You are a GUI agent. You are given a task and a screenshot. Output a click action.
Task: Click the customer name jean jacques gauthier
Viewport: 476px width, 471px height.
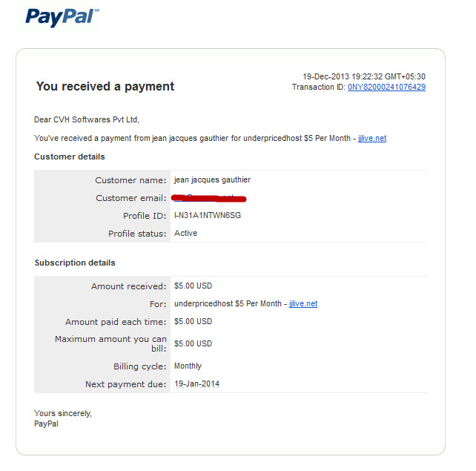[213, 179]
